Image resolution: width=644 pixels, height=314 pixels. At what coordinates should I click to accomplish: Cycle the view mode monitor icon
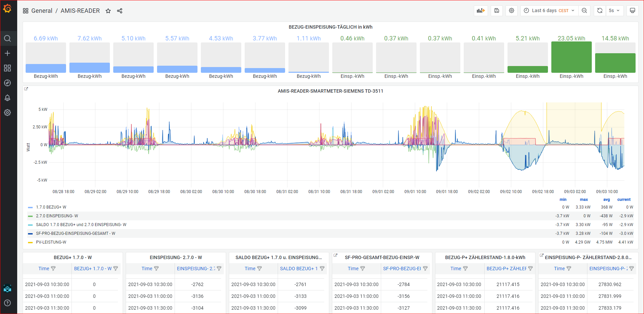coord(633,11)
